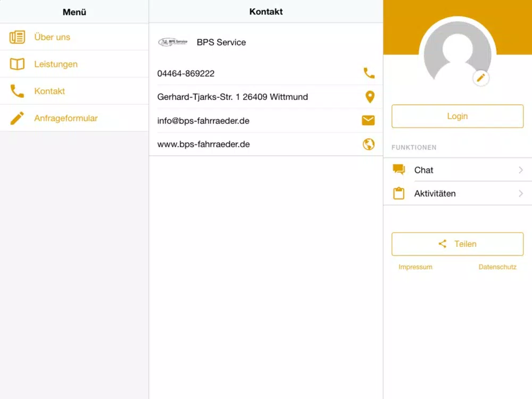Open the Impressum link
532x399 pixels.
(x=415, y=267)
